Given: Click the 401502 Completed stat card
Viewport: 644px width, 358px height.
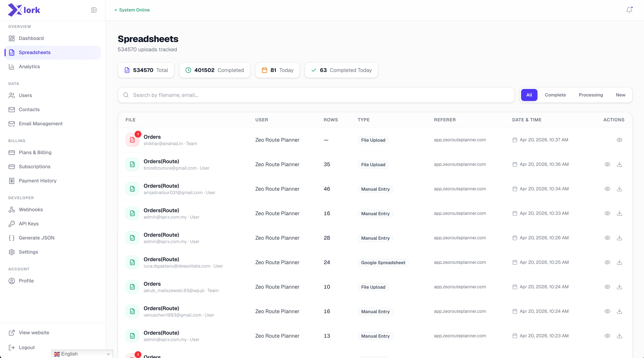Looking at the screenshot, I should 215,70.
